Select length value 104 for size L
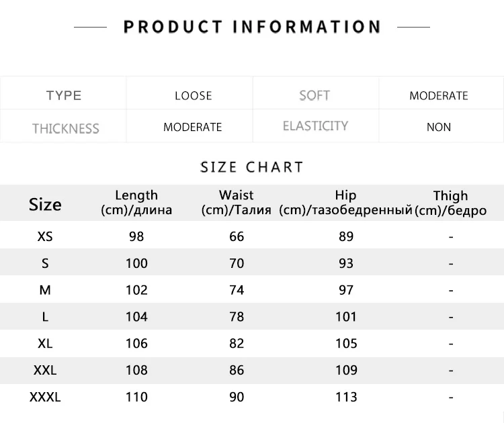Viewport: 504px width, 423px height. click(x=136, y=317)
